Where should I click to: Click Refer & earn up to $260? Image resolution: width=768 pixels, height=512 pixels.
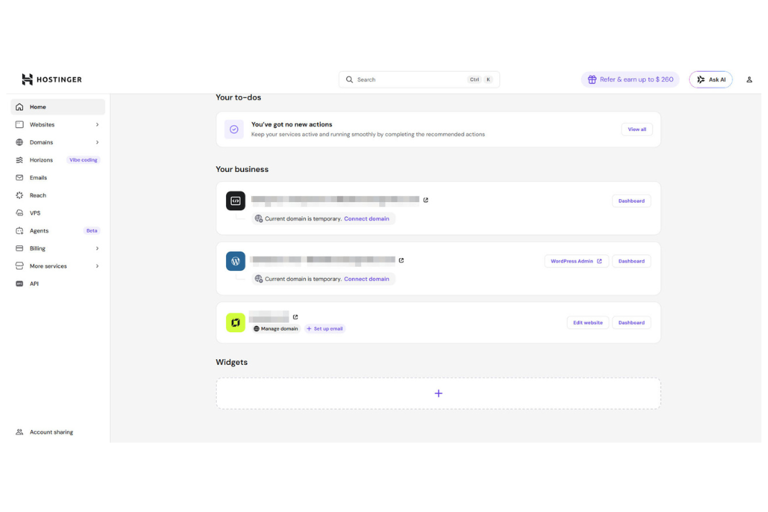tap(630, 79)
